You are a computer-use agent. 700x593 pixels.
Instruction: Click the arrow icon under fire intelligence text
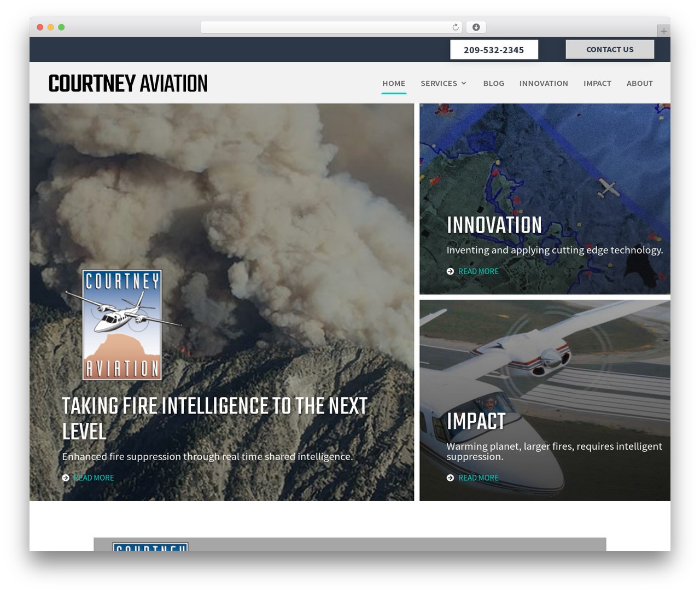[x=66, y=478]
